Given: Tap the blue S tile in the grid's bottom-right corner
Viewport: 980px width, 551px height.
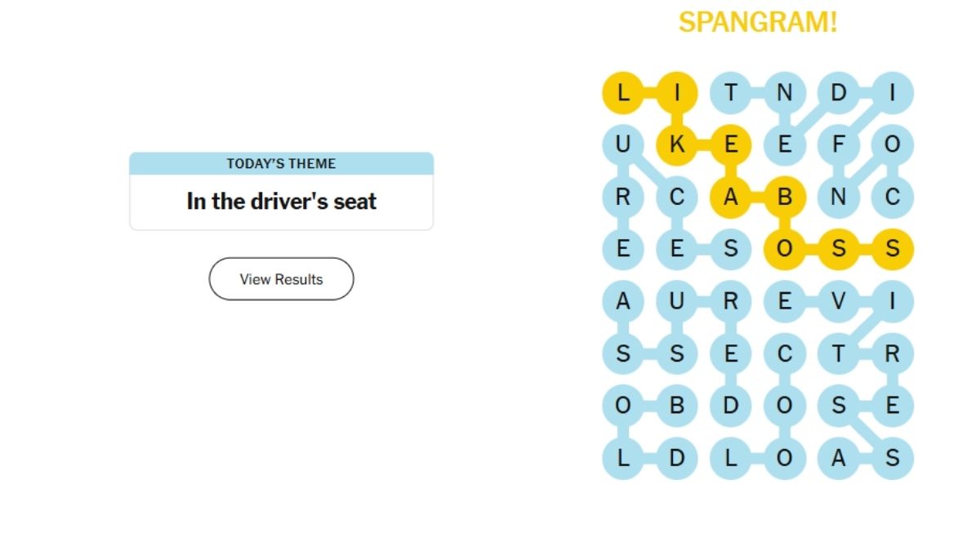Looking at the screenshot, I should coord(892,458).
